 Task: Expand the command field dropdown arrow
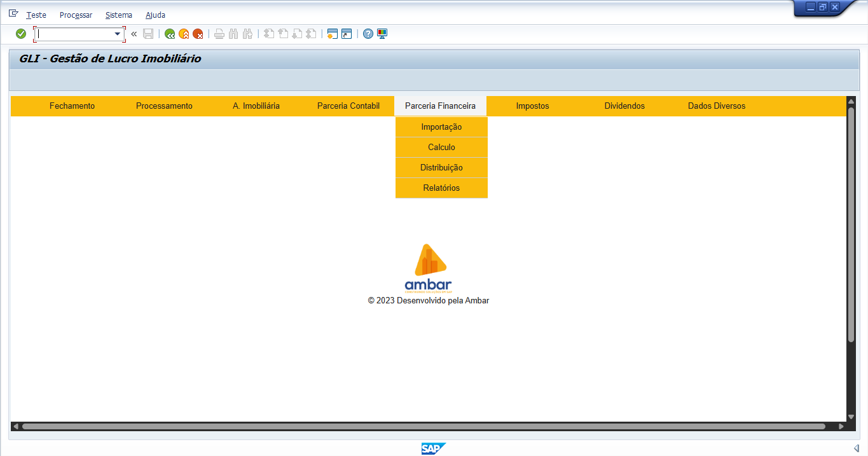tap(118, 34)
